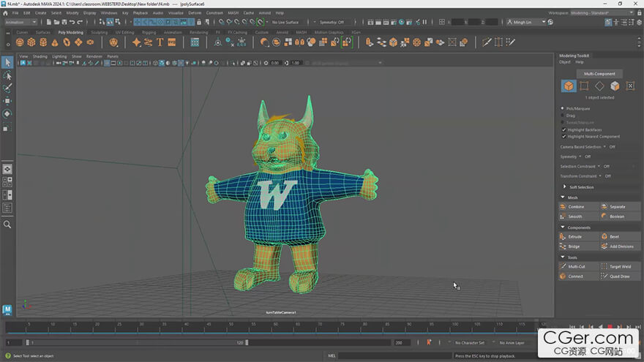Open the search magnifier in left sidebar
The width and height of the screenshot is (644, 362).
click(7, 225)
